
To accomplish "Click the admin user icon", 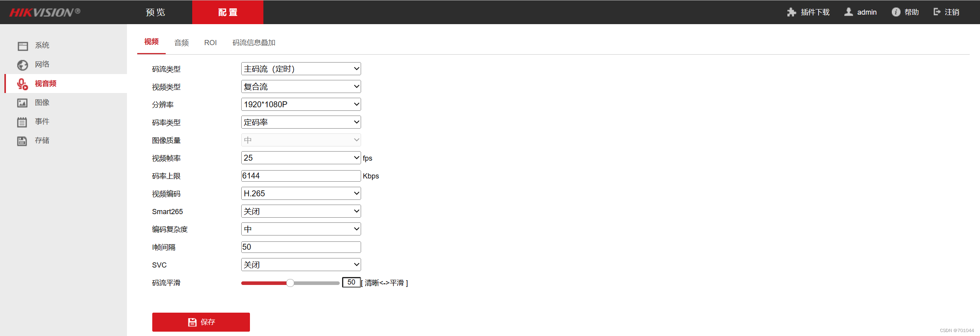I will point(848,12).
